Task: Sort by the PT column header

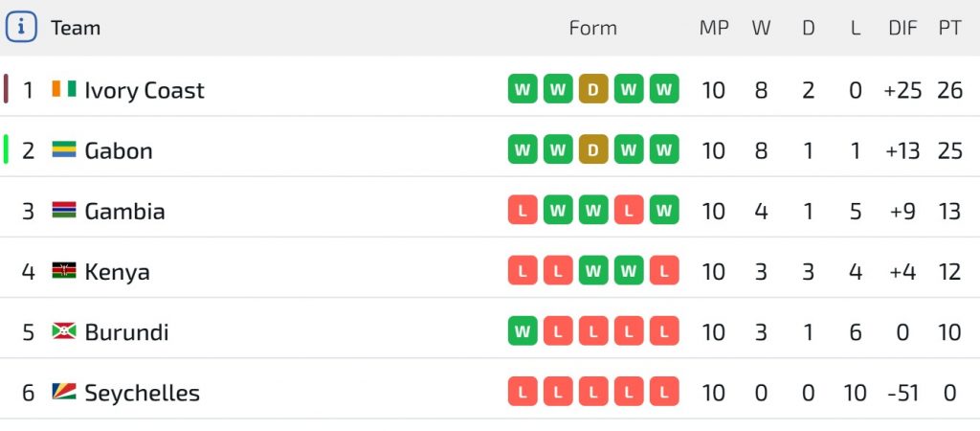Action: click(949, 28)
